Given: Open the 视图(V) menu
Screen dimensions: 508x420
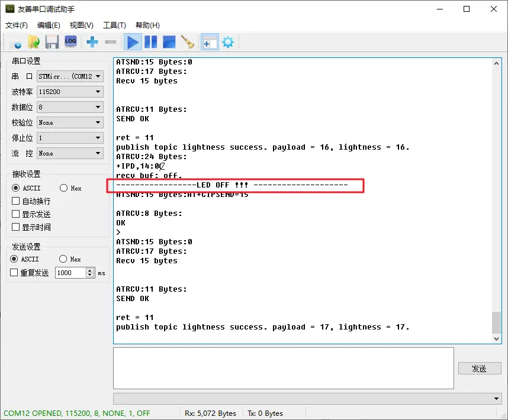Looking at the screenshot, I should [x=81, y=25].
